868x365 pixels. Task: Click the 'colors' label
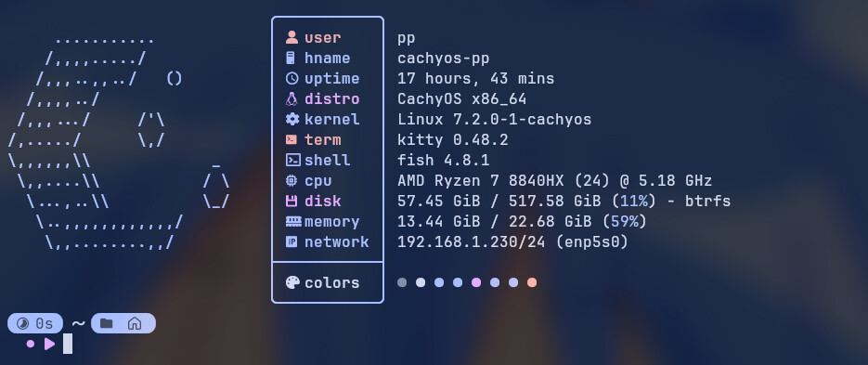(331, 283)
